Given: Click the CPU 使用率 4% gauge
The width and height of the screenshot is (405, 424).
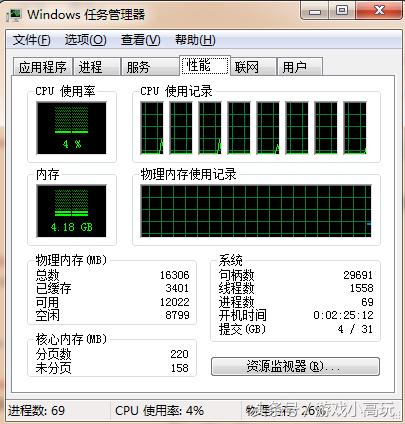Looking at the screenshot, I should pos(71,128).
